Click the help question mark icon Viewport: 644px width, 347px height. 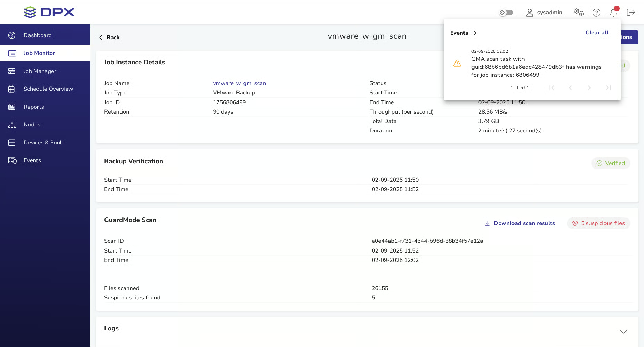point(596,13)
